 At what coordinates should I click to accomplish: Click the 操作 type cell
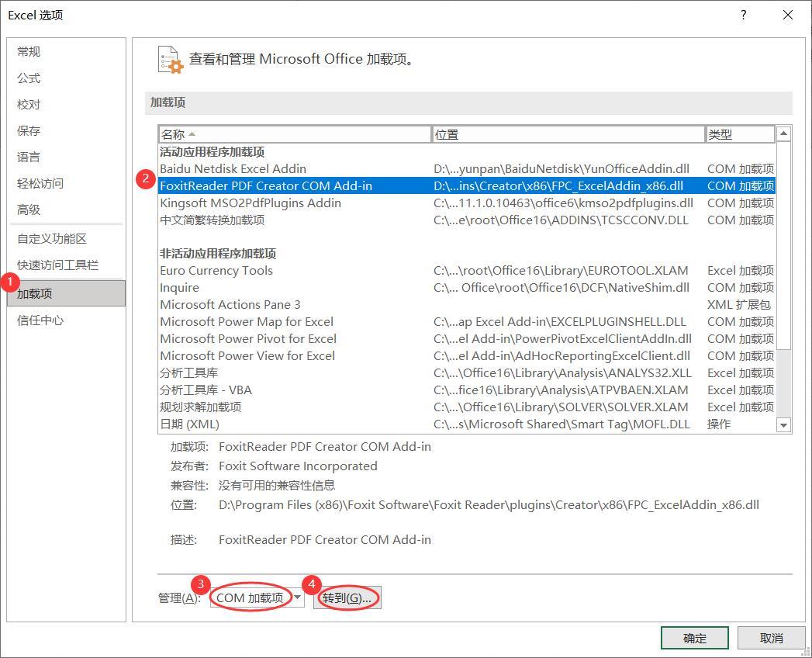point(719,424)
